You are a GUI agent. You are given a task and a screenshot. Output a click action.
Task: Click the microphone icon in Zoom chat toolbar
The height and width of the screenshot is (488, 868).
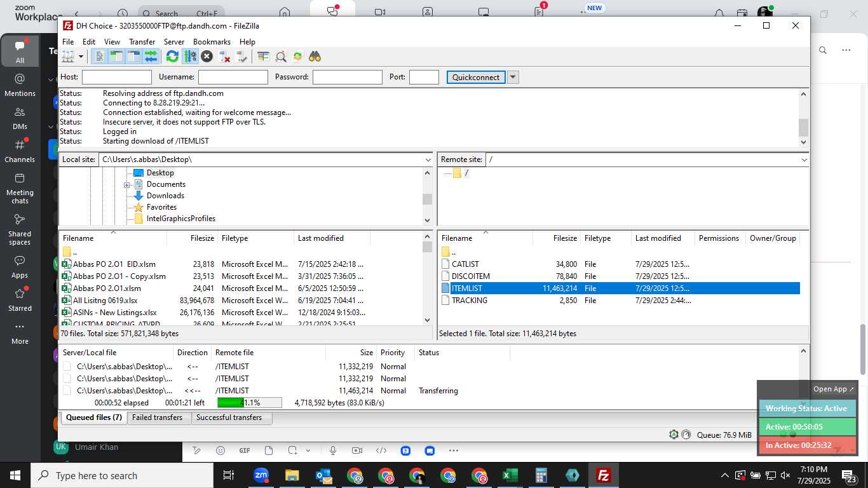coord(333,451)
